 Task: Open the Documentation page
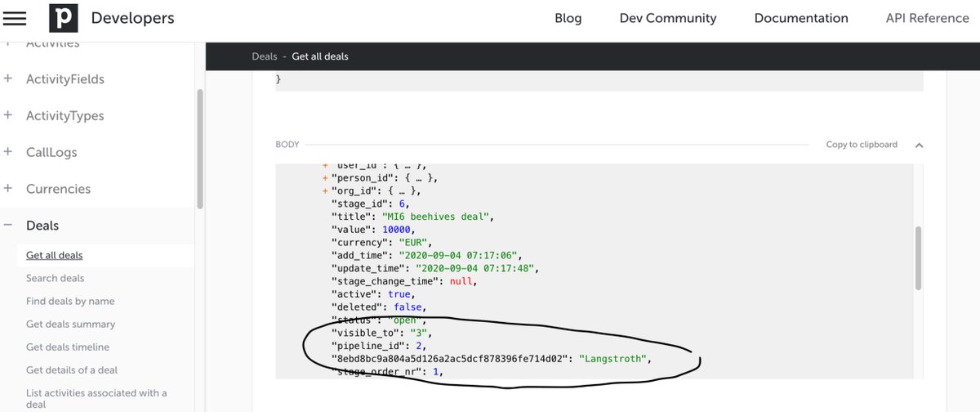[x=800, y=18]
